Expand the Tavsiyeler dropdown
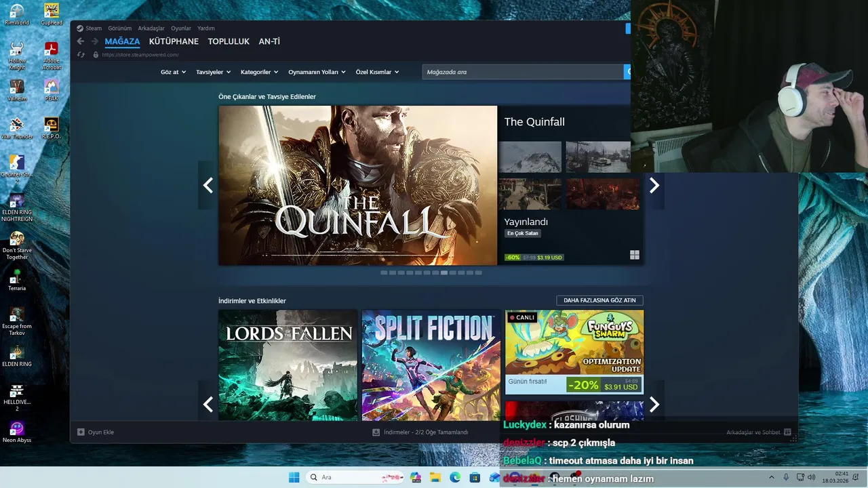868x488 pixels. click(x=213, y=72)
